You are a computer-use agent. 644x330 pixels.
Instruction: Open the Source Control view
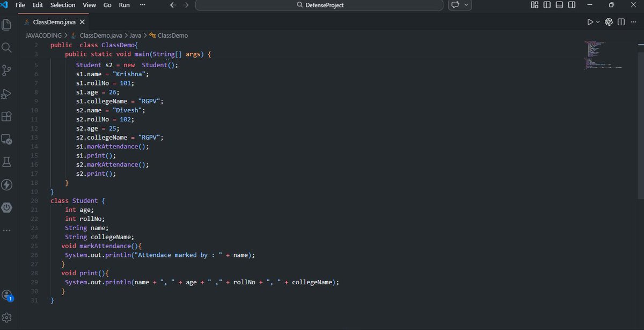tap(7, 70)
